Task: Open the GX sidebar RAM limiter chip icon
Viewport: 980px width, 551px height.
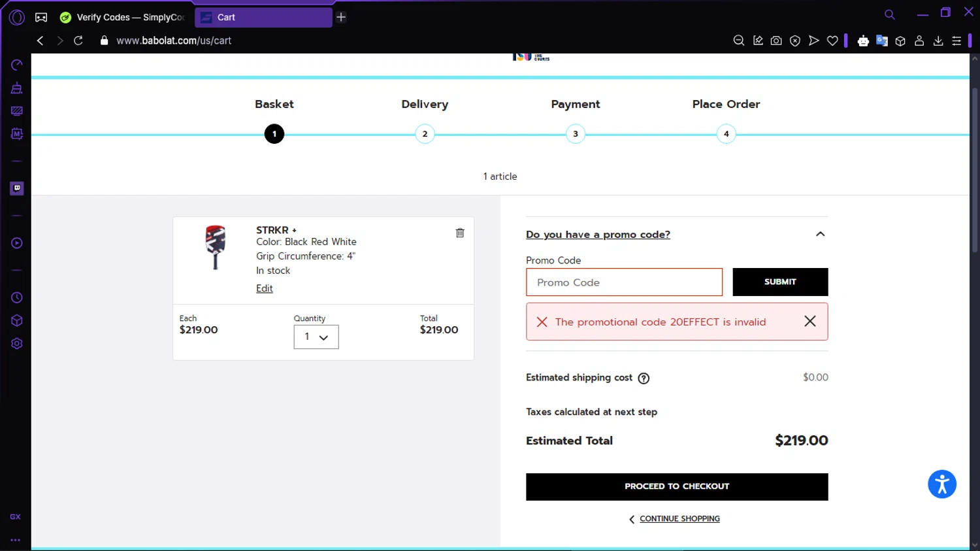Action: [17, 134]
